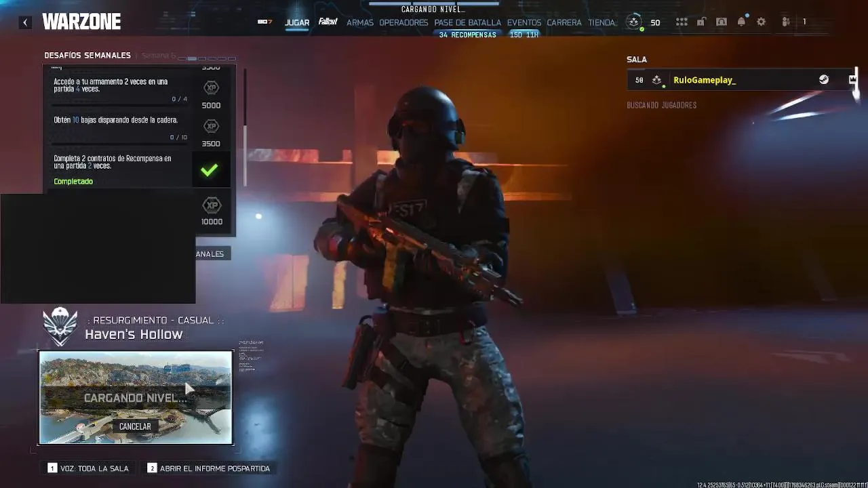Click the Steam platform icon beside RuloGameplay_
The image size is (868, 488).
[824, 80]
